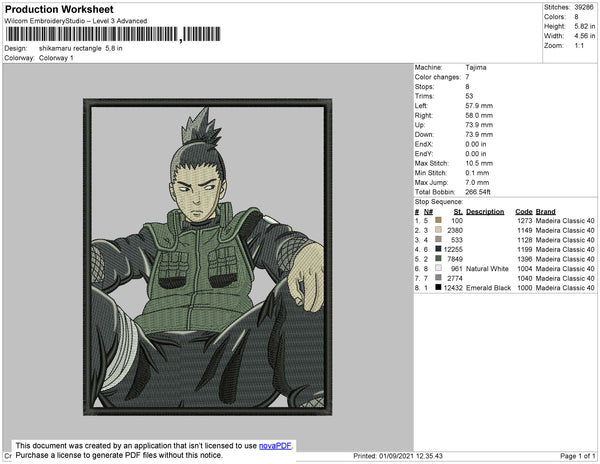The image size is (600, 464).
Task: Click the Shikamaru embroidery design preview
Action: (x=207, y=257)
